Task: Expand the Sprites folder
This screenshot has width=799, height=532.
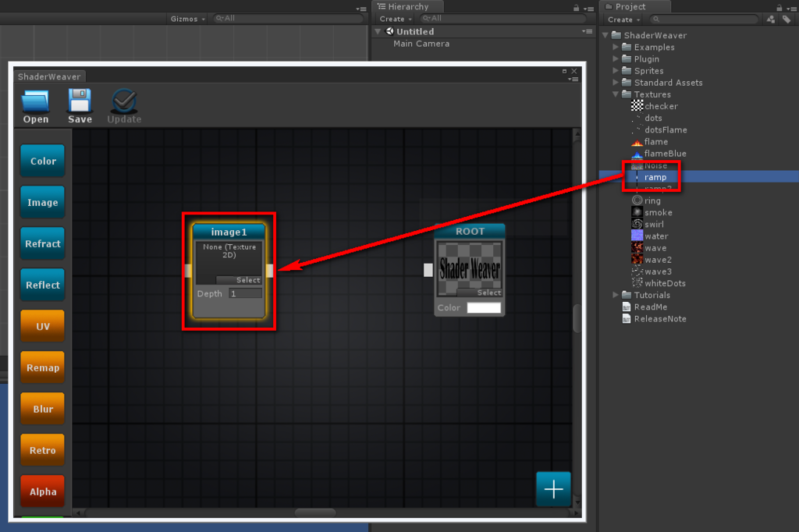Action: click(615, 70)
